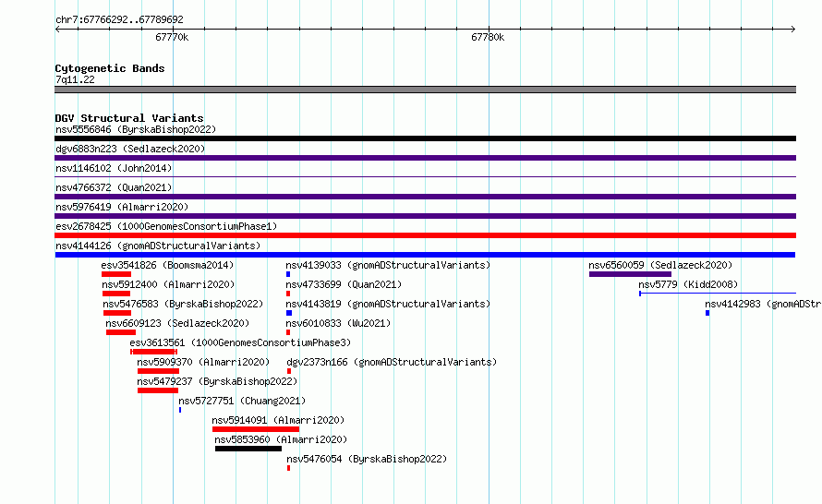Open dgv6883n223 (Sedlazeck2020) label
Screen dimensions: 822x504
[130, 149]
